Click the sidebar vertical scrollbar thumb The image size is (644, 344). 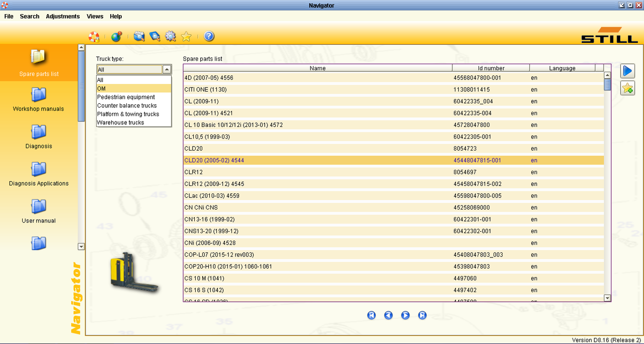point(82,86)
